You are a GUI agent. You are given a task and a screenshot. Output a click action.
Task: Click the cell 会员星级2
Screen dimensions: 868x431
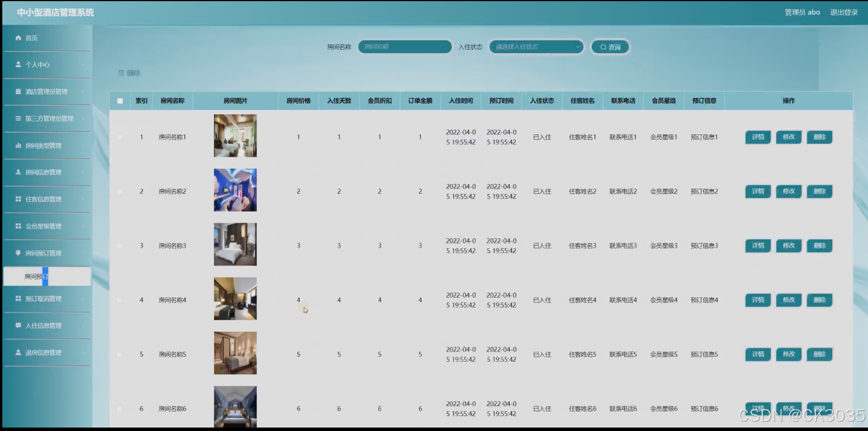(x=664, y=192)
